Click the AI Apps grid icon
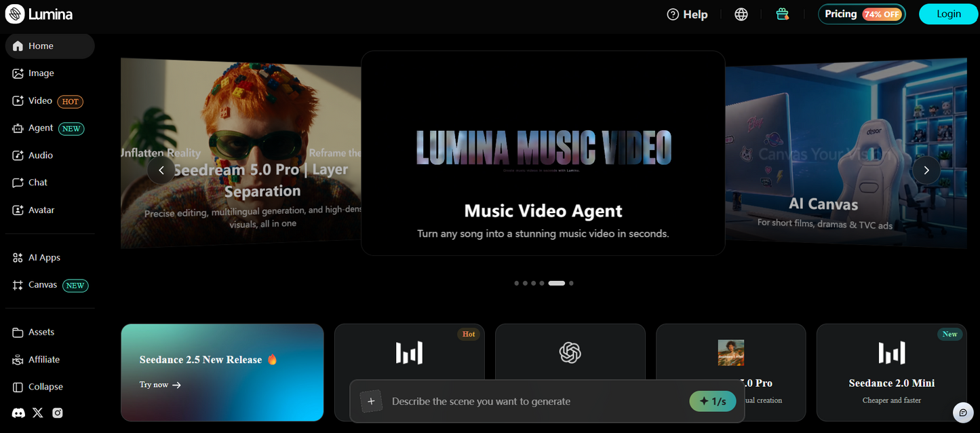This screenshot has height=433, width=980. (18, 258)
